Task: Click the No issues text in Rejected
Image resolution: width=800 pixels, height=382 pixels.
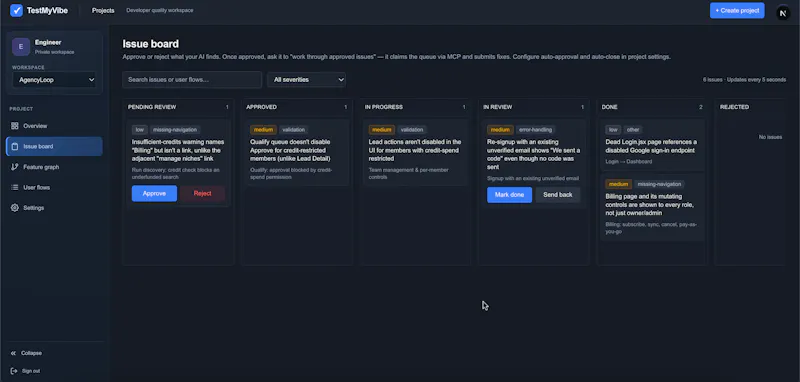Action: 770,137
